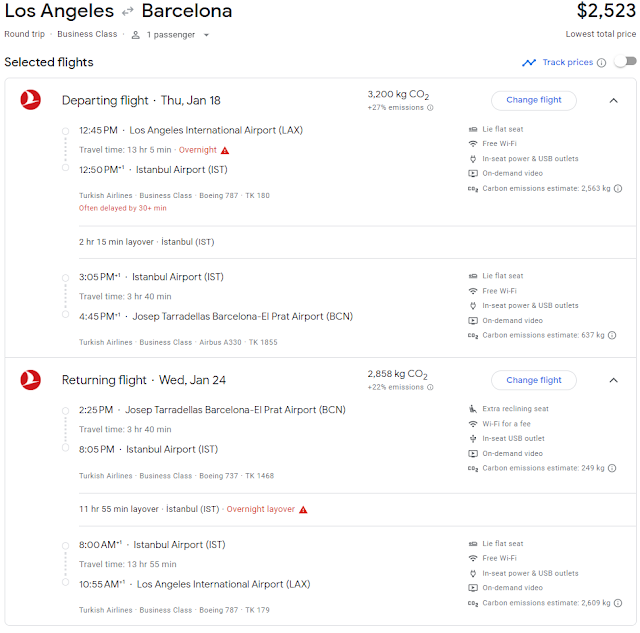Click the Track prices trend icon
This screenshot has height=633, width=640.
point(529,63)
